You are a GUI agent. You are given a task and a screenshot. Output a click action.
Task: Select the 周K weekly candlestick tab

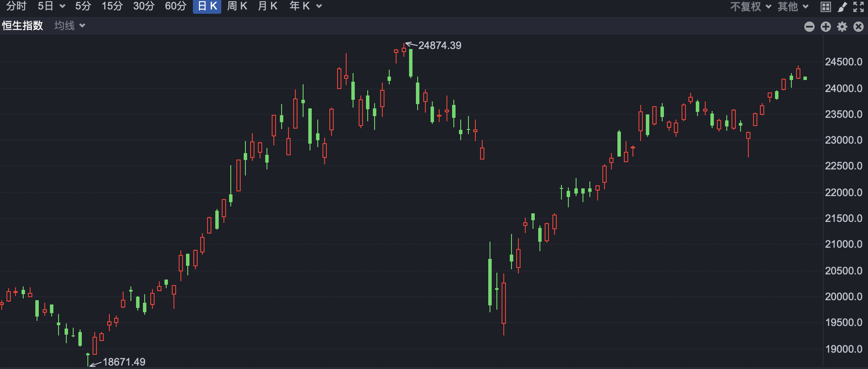click(x=237, y=6)
